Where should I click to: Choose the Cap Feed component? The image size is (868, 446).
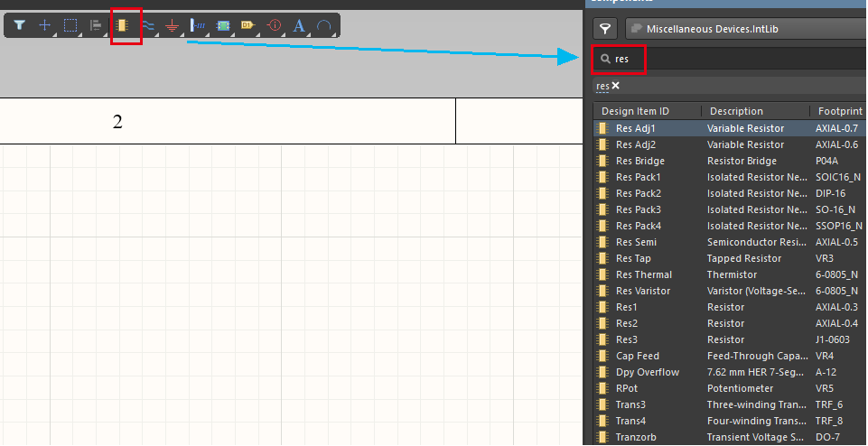tap(731, 356)
